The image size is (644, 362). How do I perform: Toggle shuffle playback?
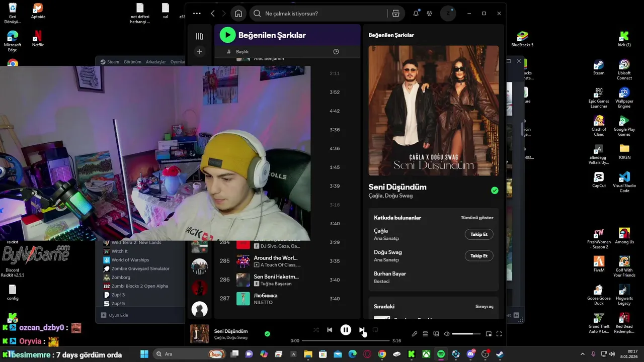(316, 330)
